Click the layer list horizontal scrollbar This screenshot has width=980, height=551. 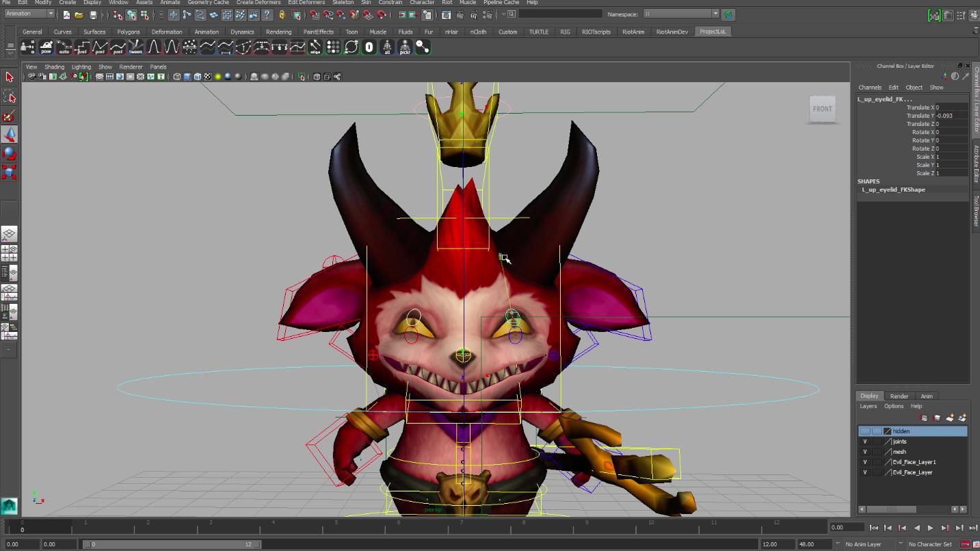coord(892,509)
